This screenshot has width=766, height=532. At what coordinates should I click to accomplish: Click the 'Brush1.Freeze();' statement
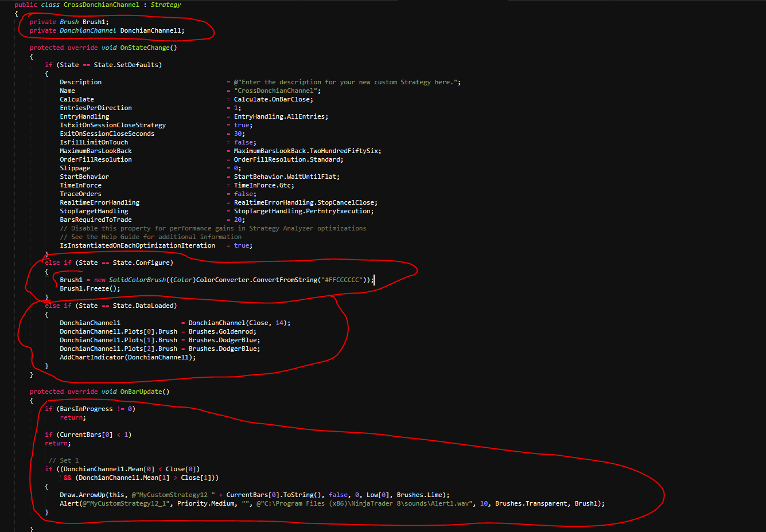tap(90, 288)
